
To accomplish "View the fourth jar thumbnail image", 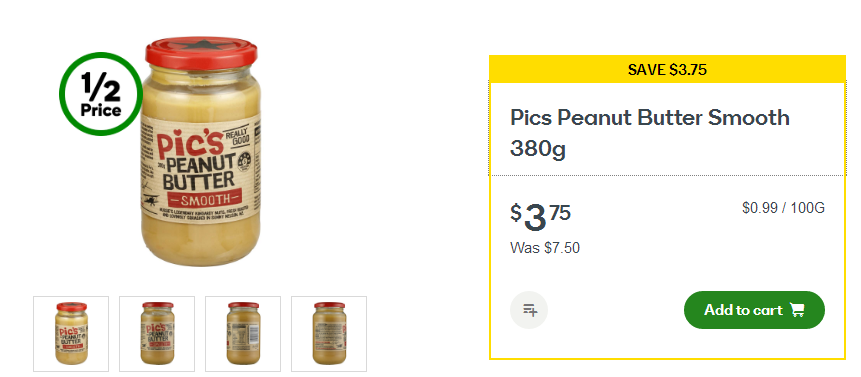I will point(329,334).
